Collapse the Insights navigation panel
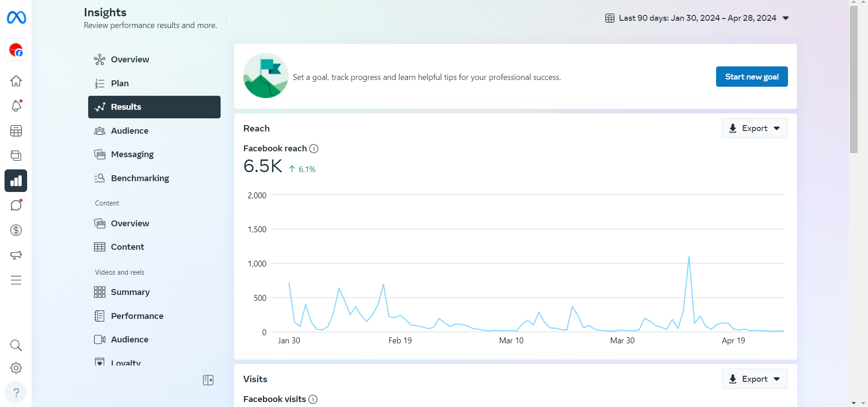 208,380
